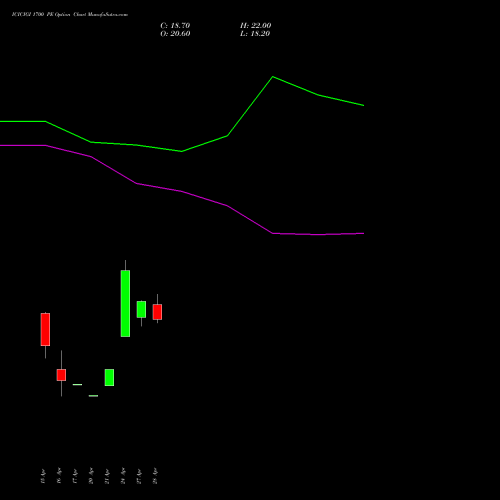Image resolution: width=500 pixels, height=500 pixels.
Task: Select the 21 Apr green candlestick
Action: coord(109,377)
